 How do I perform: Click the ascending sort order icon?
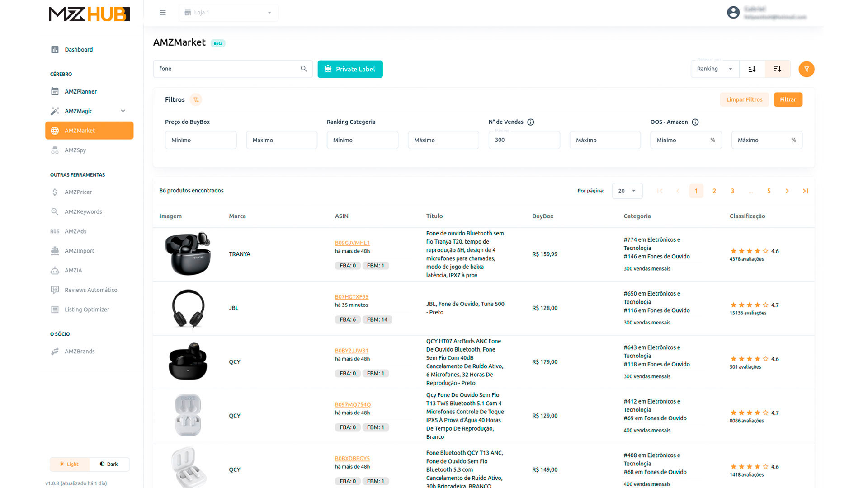point(752,69)
